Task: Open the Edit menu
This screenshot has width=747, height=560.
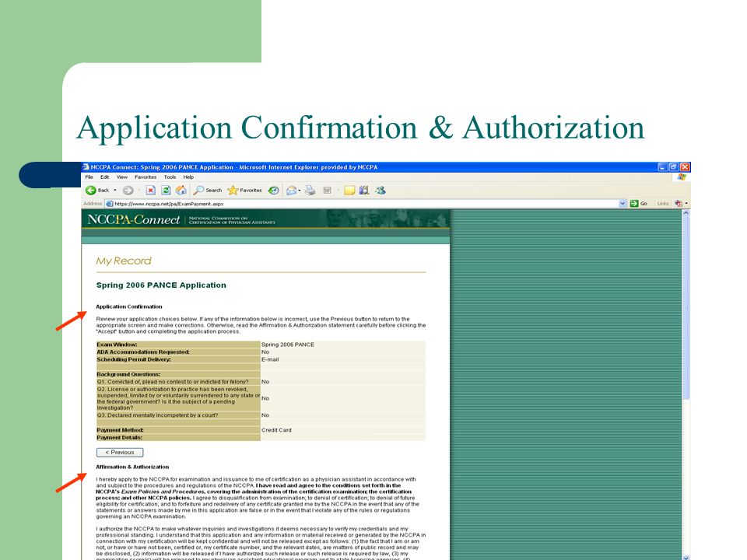Action: pos(105,177)
